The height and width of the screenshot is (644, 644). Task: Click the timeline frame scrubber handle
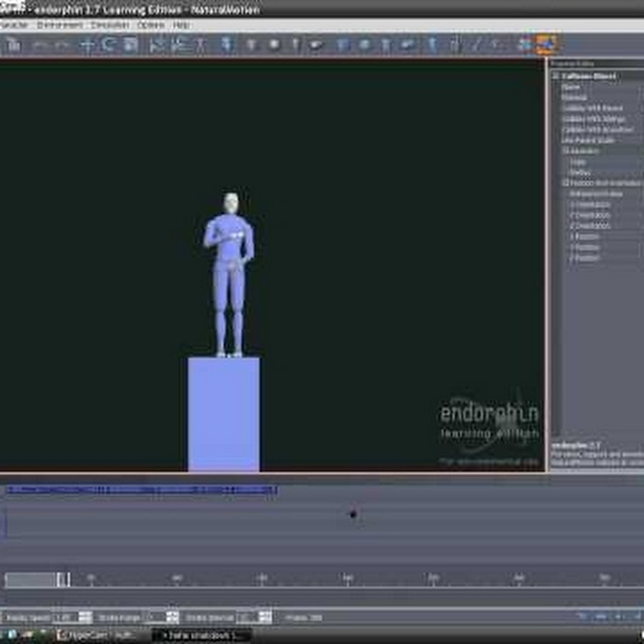click(x=63, y=580)
